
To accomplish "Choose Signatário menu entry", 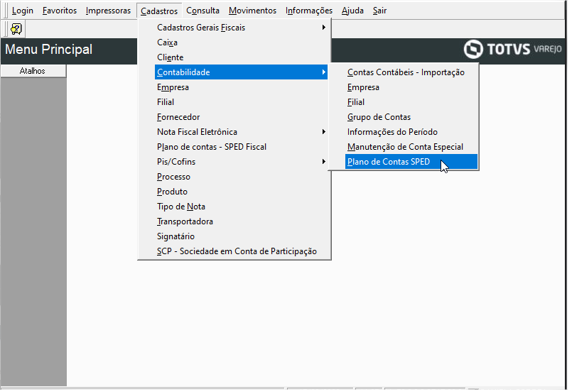I will coord(241,236).
